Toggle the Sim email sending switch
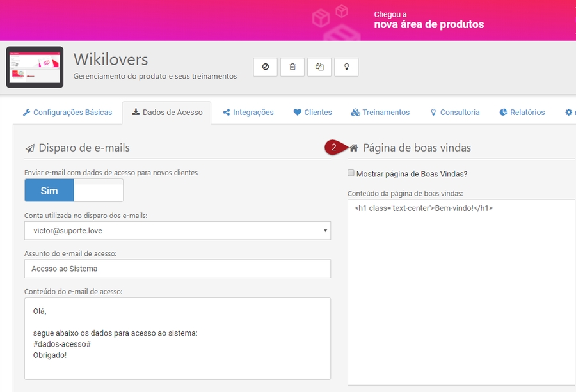Viewport: 576px width, 392px height. click(74, 191)
